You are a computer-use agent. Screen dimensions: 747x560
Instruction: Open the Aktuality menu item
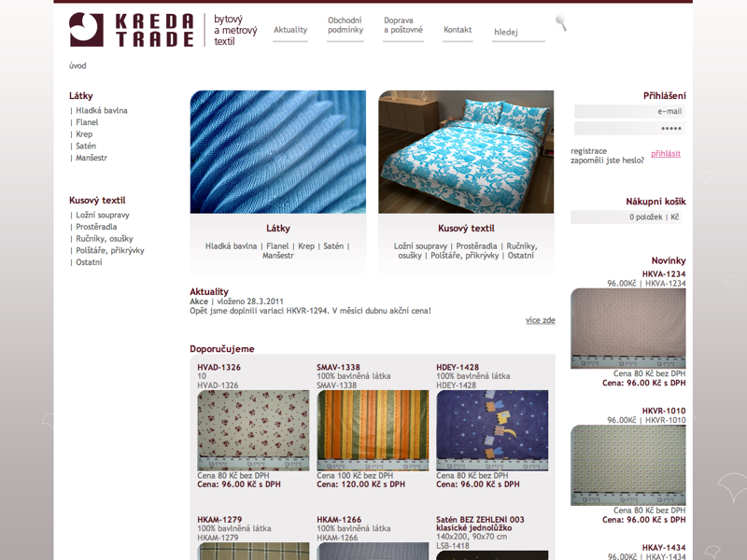[x=290, y=30]
